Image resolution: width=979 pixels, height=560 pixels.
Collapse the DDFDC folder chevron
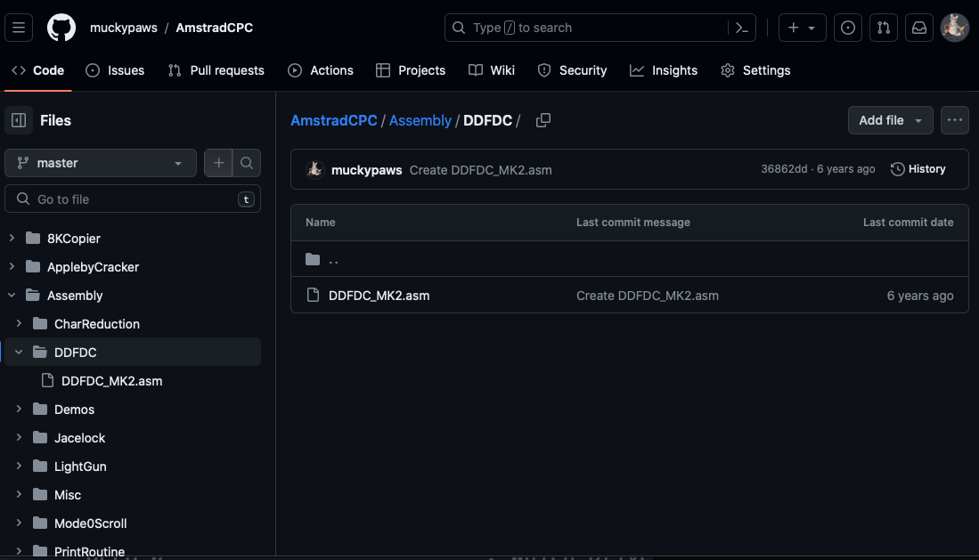[19, 352]
